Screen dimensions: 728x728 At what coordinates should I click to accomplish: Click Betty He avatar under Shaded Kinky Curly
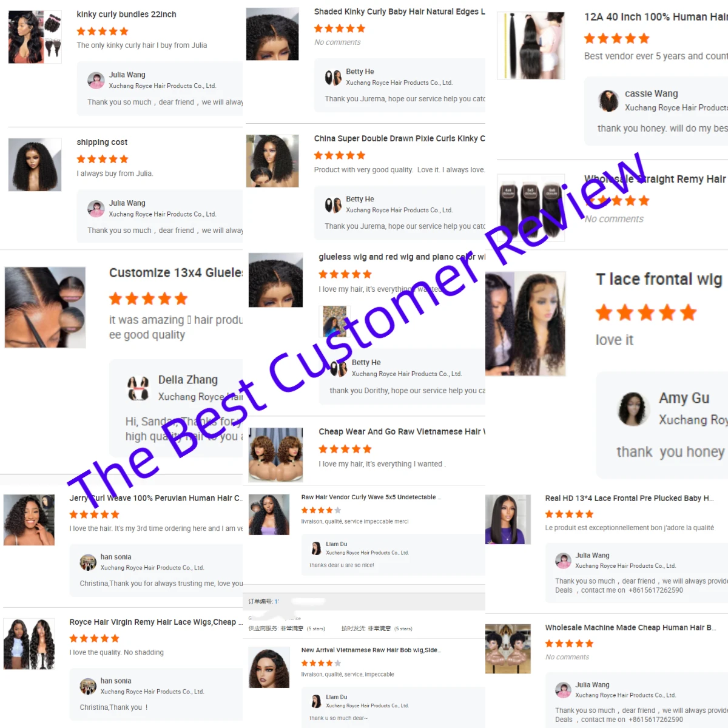point(333,77)
